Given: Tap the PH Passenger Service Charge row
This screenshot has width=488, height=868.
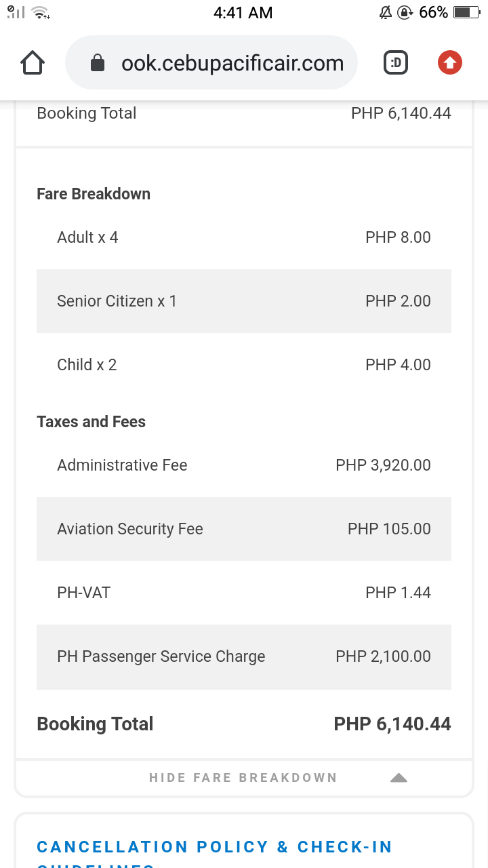Looking at the screenshot, I should (244, 656).
